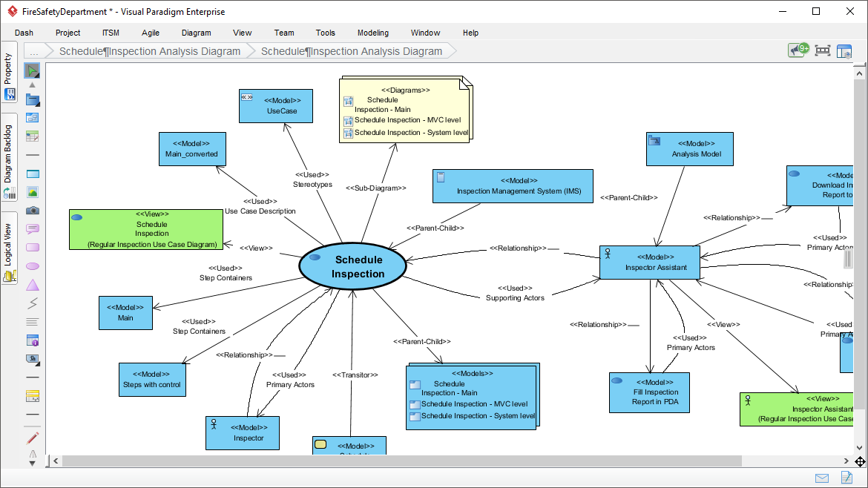
Task: Click first Schedule Inspection Analysis Diagram breadcrumb
Action: 149,51
